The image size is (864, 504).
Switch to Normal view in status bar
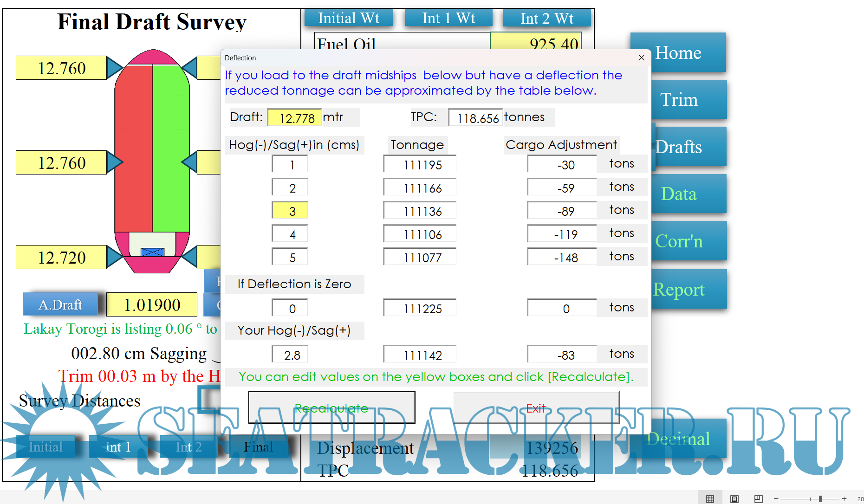710,499
